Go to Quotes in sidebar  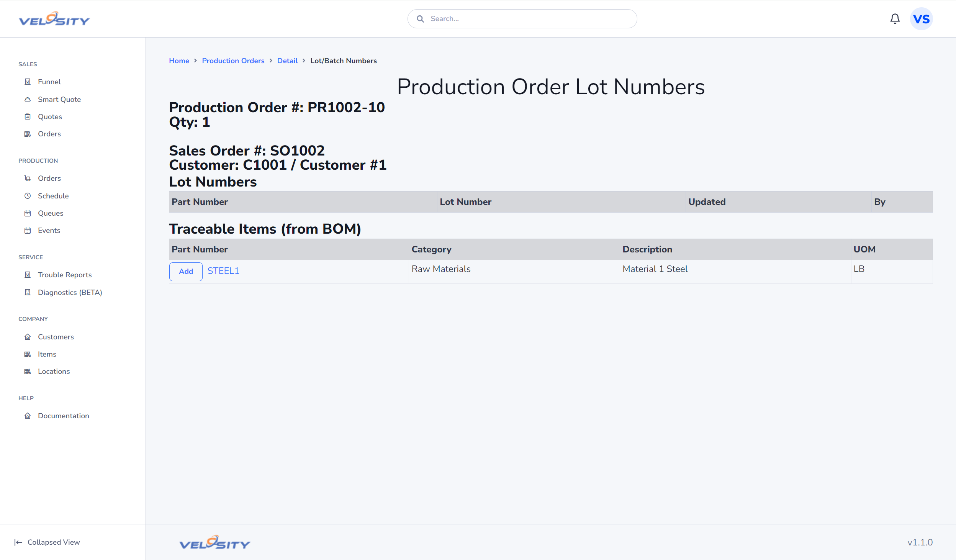coord(50,116)
